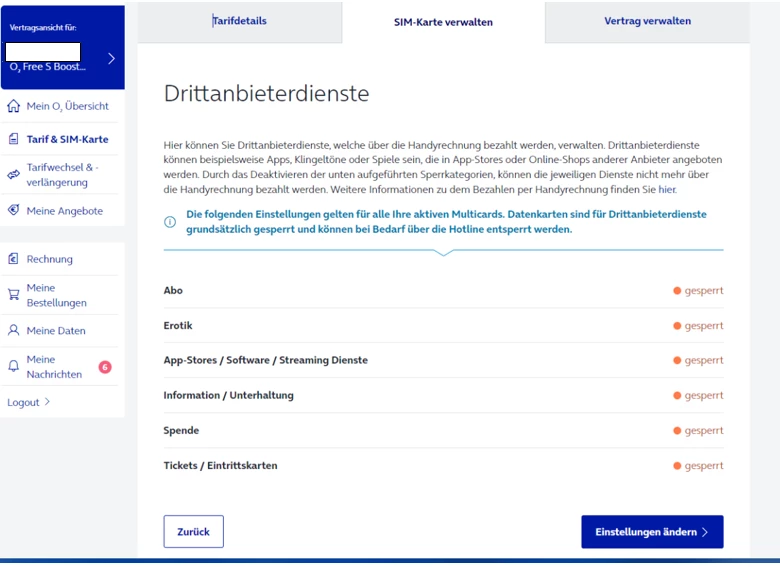Click the O2 Free S Boost contract name
The height and width of the screenshot is (567, 780).
[48, 67]
